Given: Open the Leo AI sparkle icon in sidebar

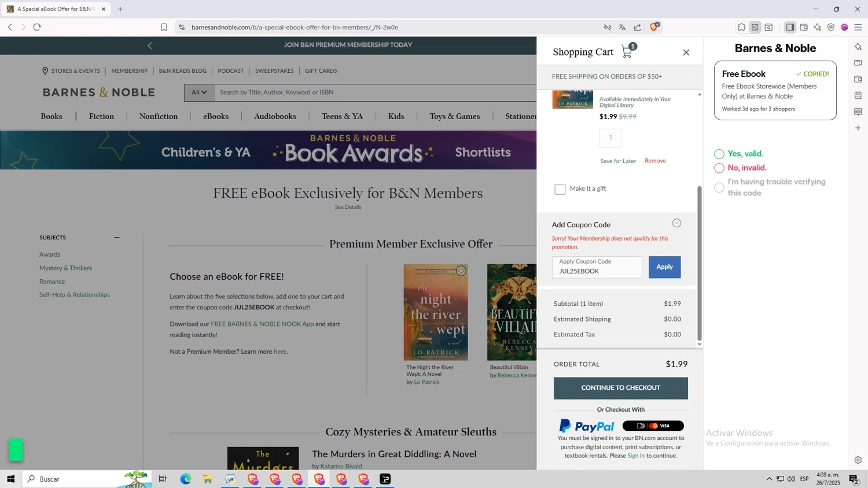Looking at the screenshot, I should (858, 46).
